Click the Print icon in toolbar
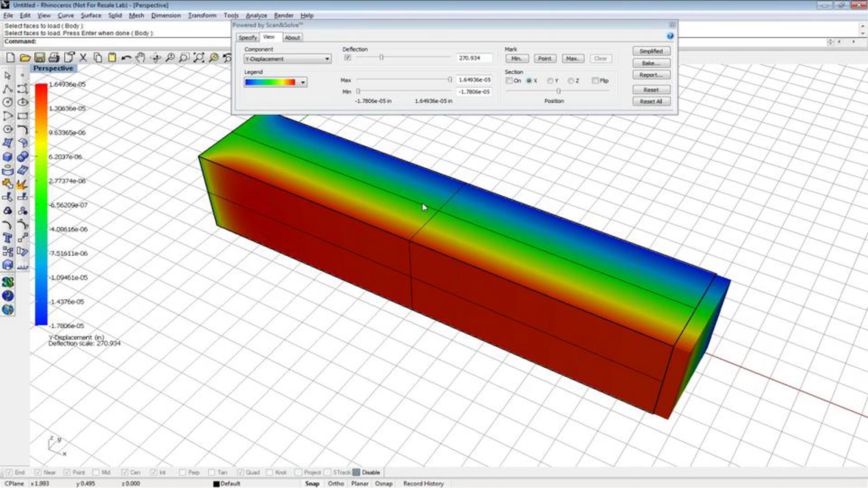The width and height of the screenshot is (868, 488). pyautogui.click(x=54, y=57)
